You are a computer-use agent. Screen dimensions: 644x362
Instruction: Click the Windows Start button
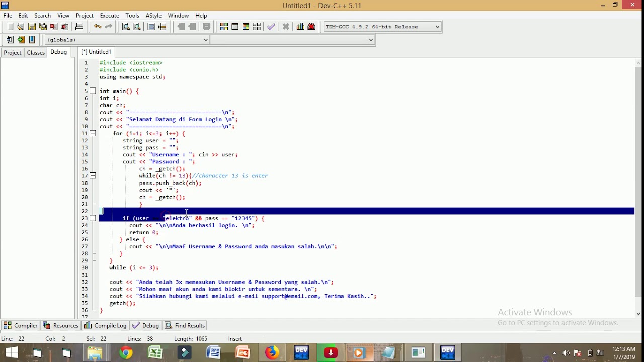(12, 353)
